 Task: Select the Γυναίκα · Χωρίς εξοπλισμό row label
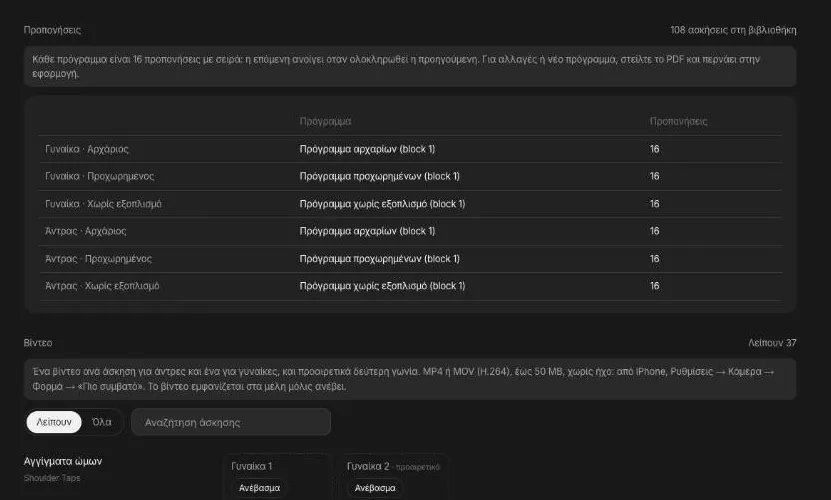pos(103,204)
